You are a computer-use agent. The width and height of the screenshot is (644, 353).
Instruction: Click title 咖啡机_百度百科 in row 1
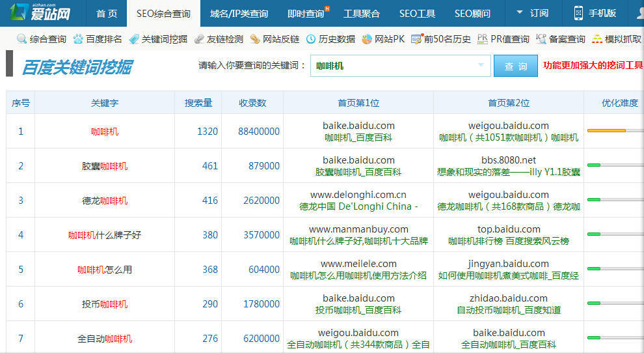(x=358, y=138)
